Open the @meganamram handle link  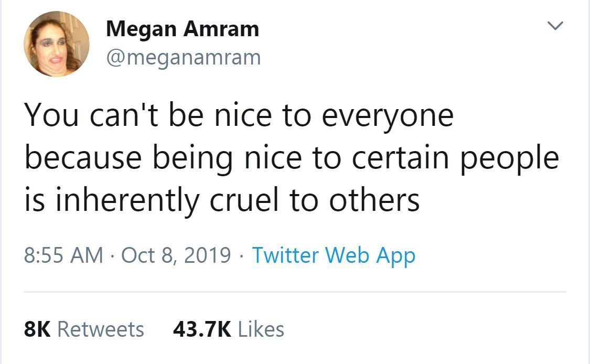tap(183, 57)
